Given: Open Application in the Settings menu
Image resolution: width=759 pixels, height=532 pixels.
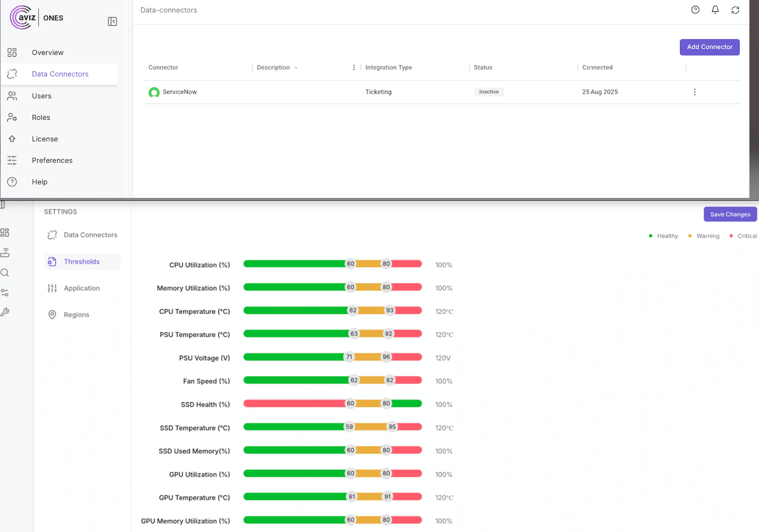Looking at the screenshot, I should (82, 288).
